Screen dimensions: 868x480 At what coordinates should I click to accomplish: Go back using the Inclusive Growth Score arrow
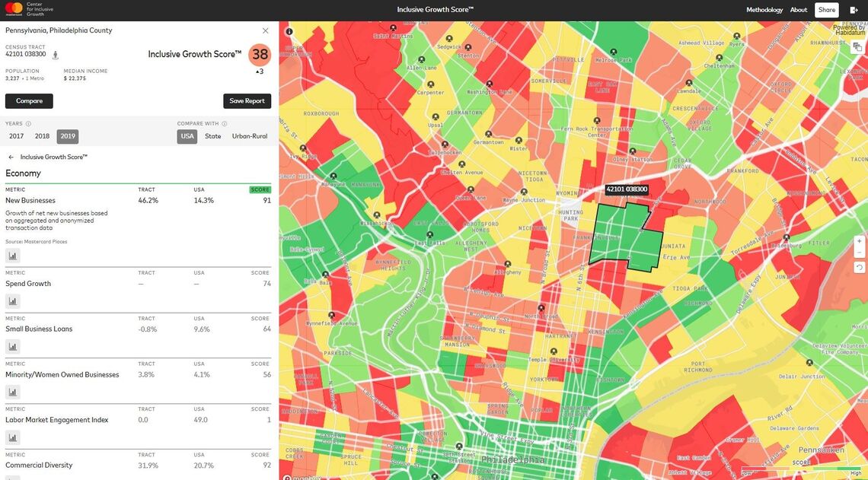coord(11,157)
